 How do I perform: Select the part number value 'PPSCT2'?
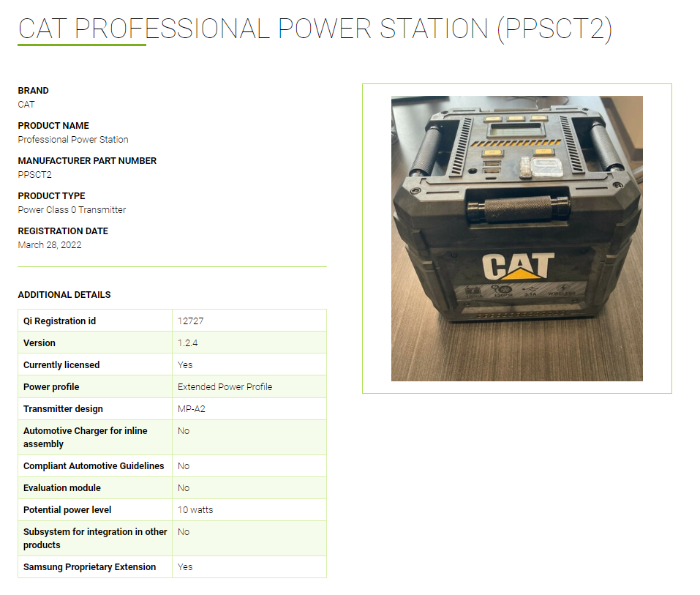(34, 175)
